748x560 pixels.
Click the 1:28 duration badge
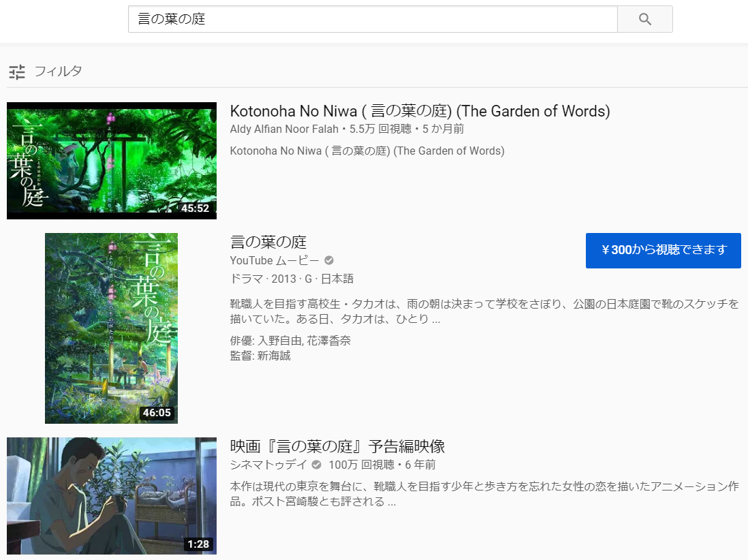coord(198,544)
